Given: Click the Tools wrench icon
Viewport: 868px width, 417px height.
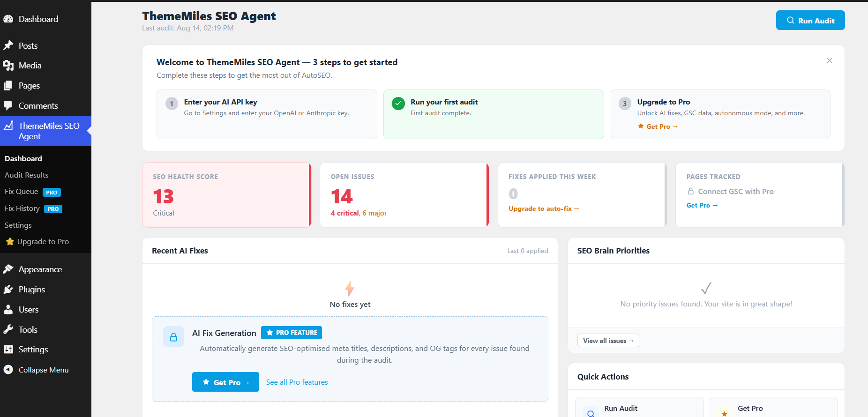Looking at the screenshot, I should 8,329.
